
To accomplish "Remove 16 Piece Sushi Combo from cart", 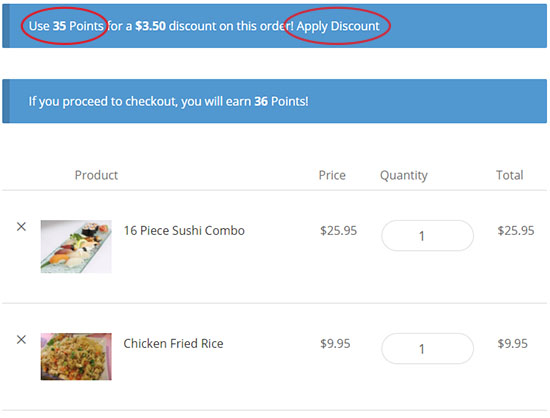I will pyautogui.click(x=21, y=227).
